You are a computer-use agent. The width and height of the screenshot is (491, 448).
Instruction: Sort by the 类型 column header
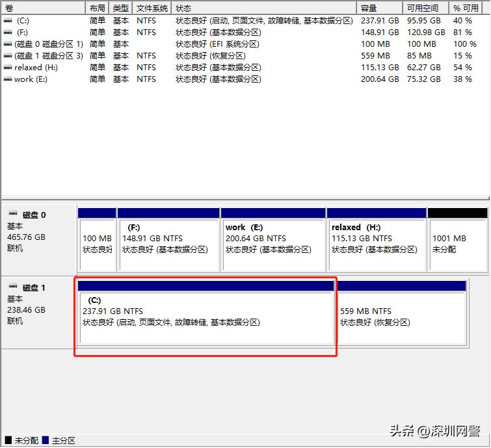coord(120,8)
